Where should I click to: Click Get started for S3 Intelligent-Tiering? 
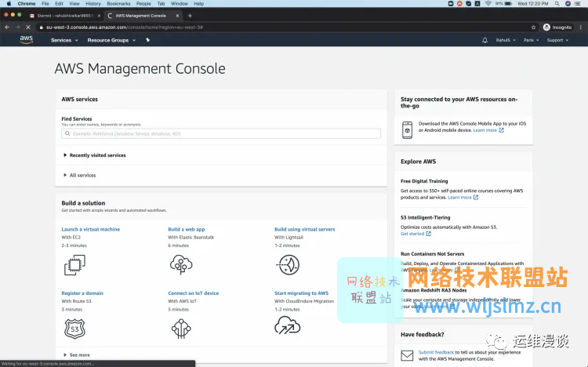coord(416,234)
